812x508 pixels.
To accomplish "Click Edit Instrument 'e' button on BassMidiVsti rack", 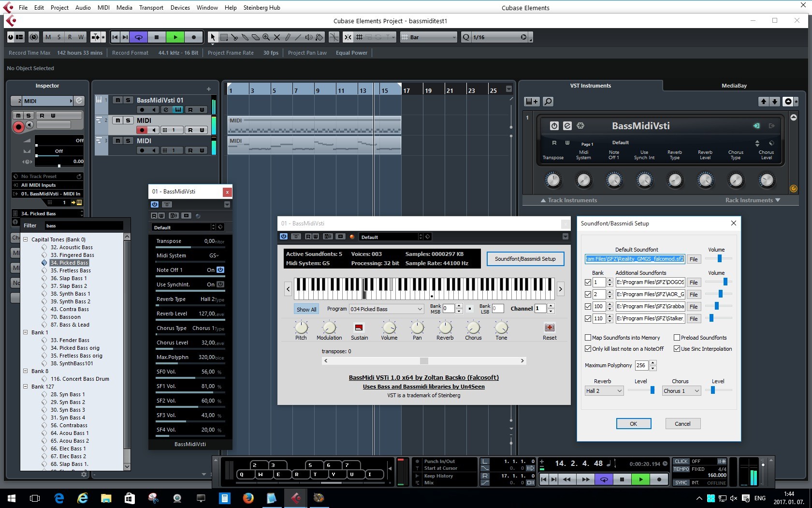I will coord(567,126).
